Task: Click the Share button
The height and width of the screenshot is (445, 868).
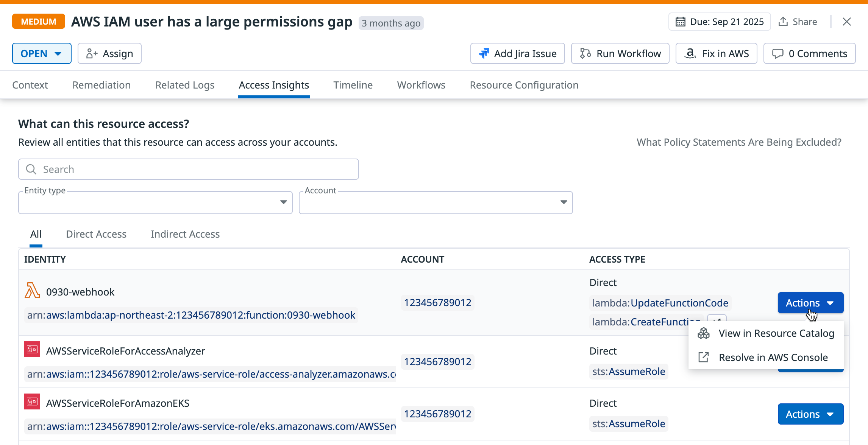Action: pyautogui.click(x=798, y=22)
